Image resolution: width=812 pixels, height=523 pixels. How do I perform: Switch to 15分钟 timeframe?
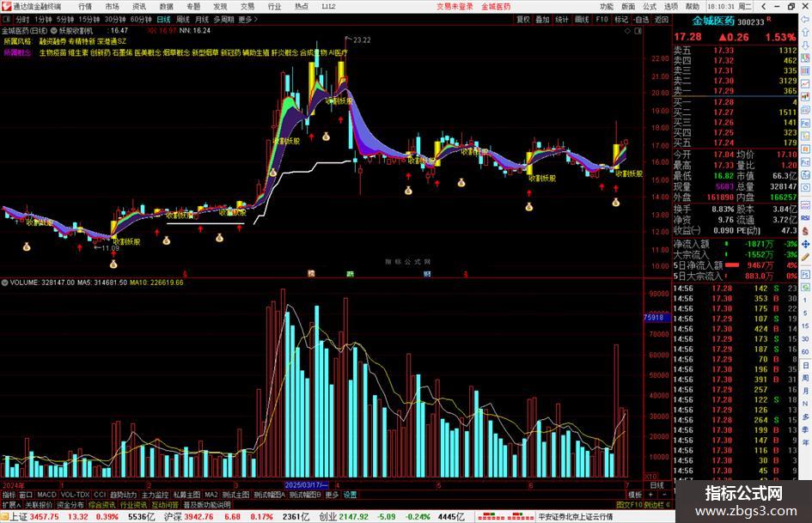click(x=89, y=20)
